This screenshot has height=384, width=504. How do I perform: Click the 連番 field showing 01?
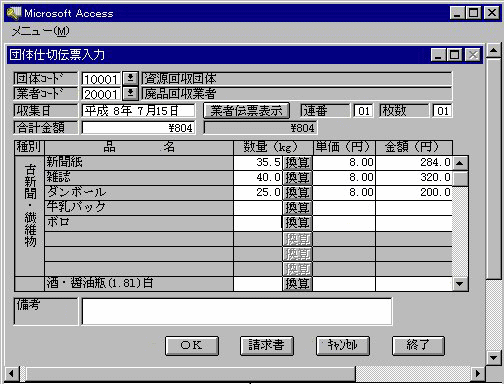[363, 111]
